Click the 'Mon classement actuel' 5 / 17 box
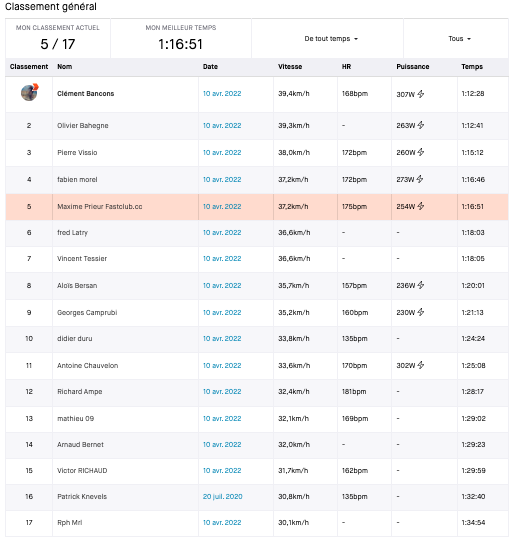This screenshot has width=515, height=541. (x=58, y=38)
